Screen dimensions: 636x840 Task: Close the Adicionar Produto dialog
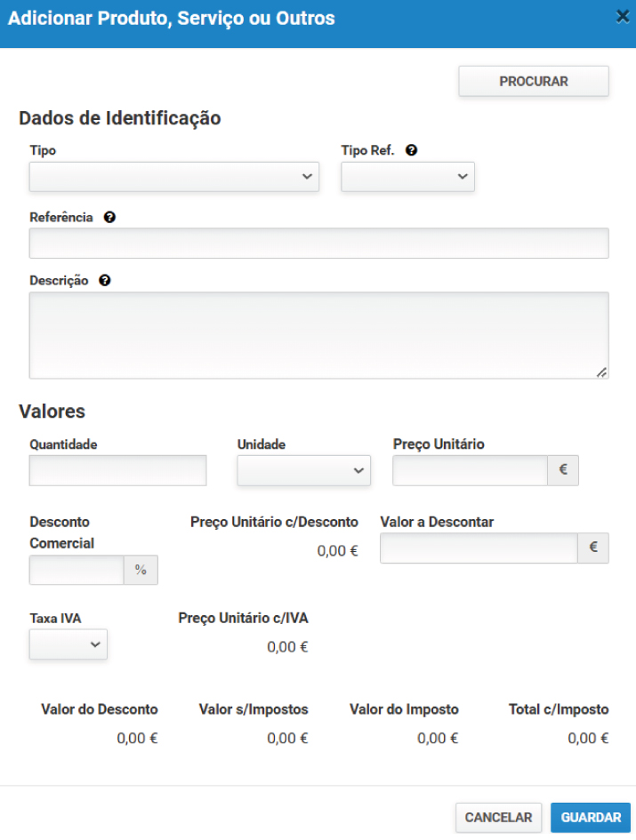(623, 17)
